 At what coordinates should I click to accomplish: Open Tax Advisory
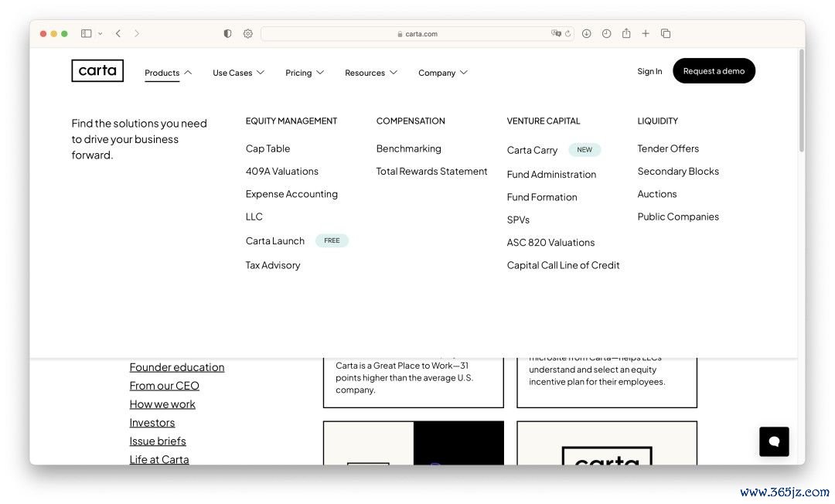[x=273, y=265]
